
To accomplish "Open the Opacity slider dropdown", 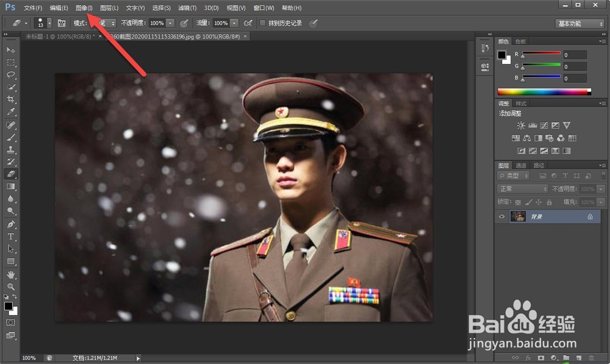I will coord(170,23).
